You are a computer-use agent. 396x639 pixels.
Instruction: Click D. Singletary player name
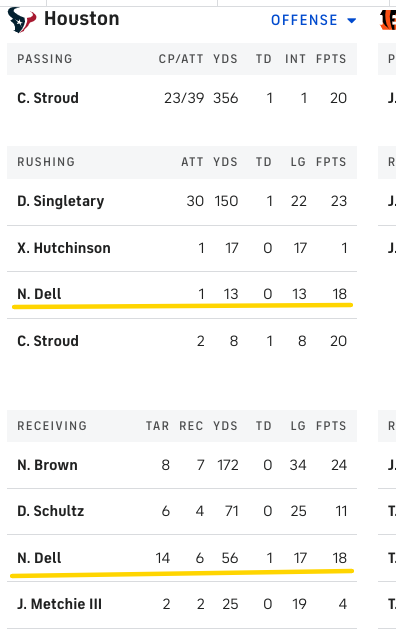[x=60, y=201]
